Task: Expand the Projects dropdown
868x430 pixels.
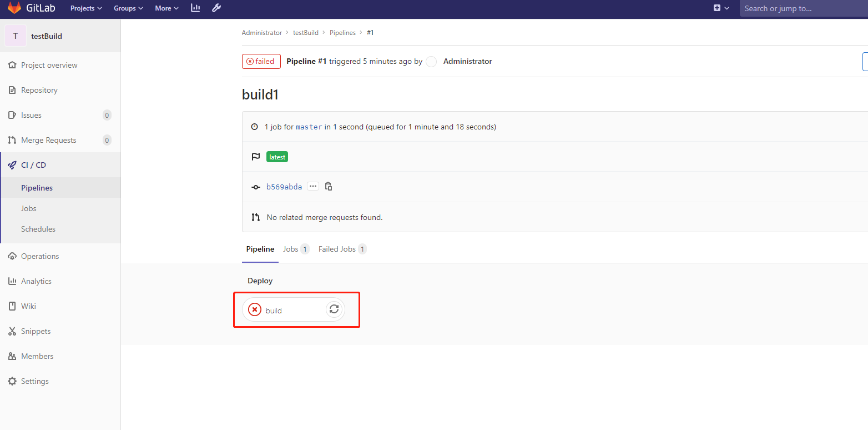Action: click(x=85, y=8)
